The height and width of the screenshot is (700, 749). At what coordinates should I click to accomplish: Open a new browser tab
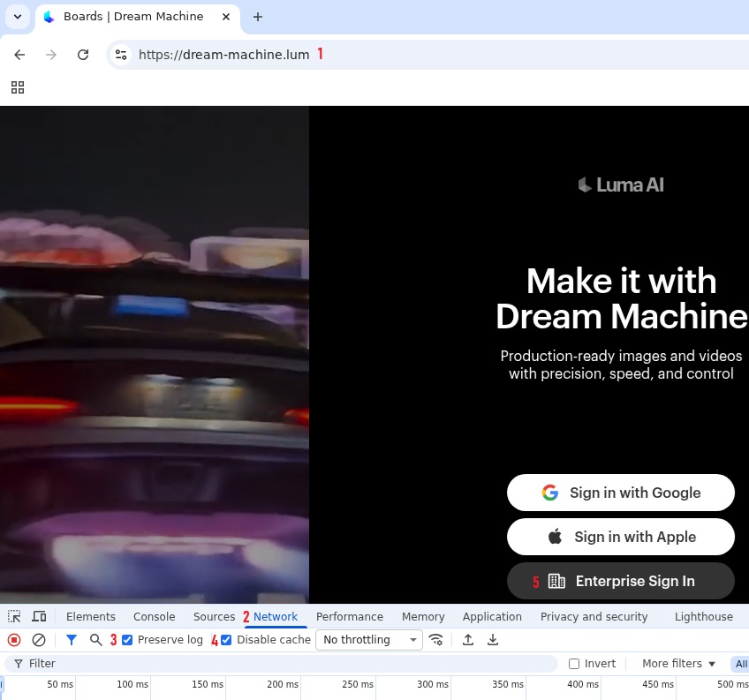tap(258, 17)
